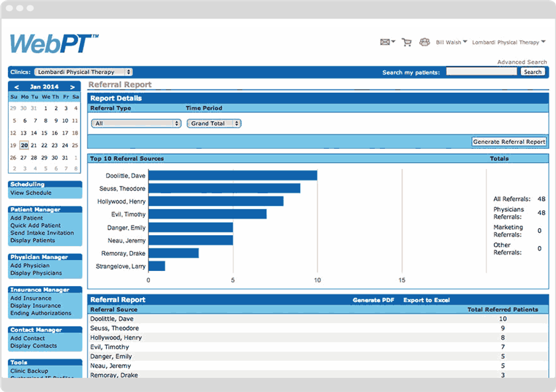The width and height of the screenshot is (556, 392).
Task: Open the Grand Total time period dropdown
Action: point(214,123)
